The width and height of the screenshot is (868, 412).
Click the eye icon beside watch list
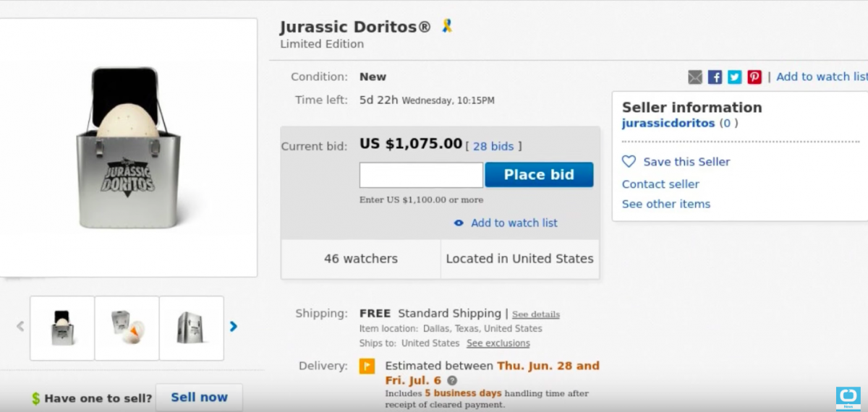[x=459, y=223]
